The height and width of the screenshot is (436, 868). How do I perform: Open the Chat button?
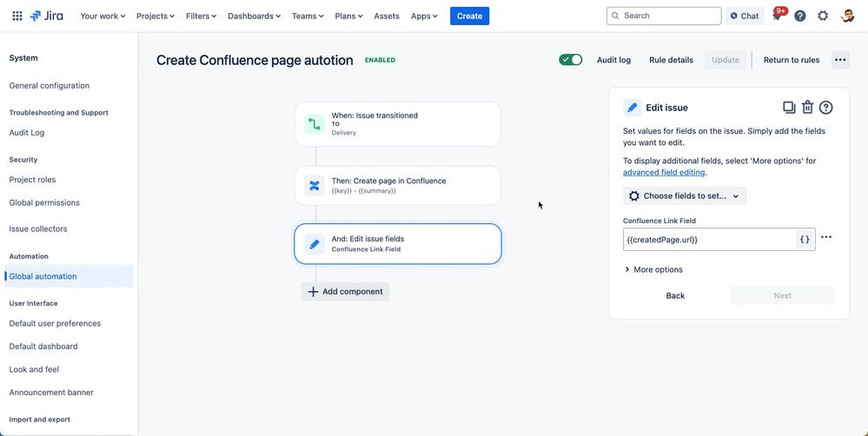click(x=745, y=16)
